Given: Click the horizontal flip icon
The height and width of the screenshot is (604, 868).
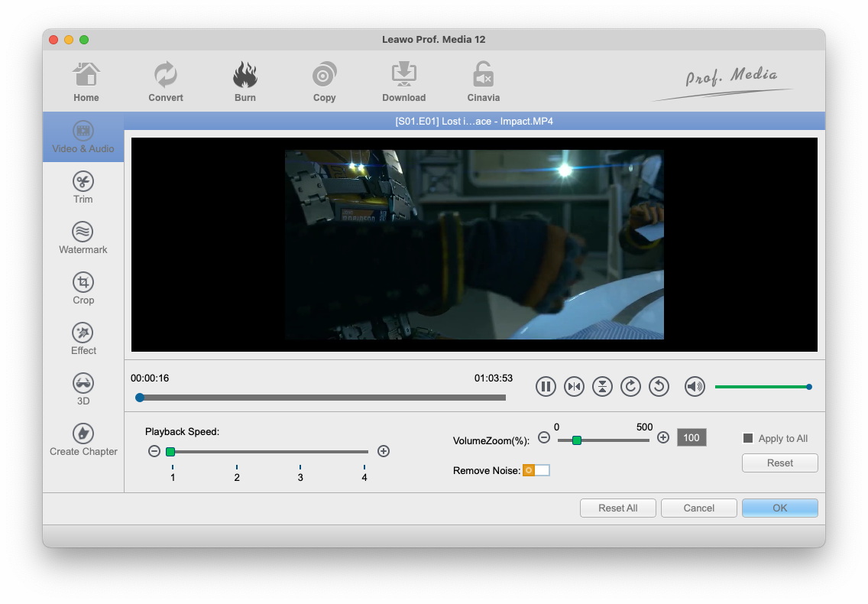Looking at the screenshot, I should point(574,387).
